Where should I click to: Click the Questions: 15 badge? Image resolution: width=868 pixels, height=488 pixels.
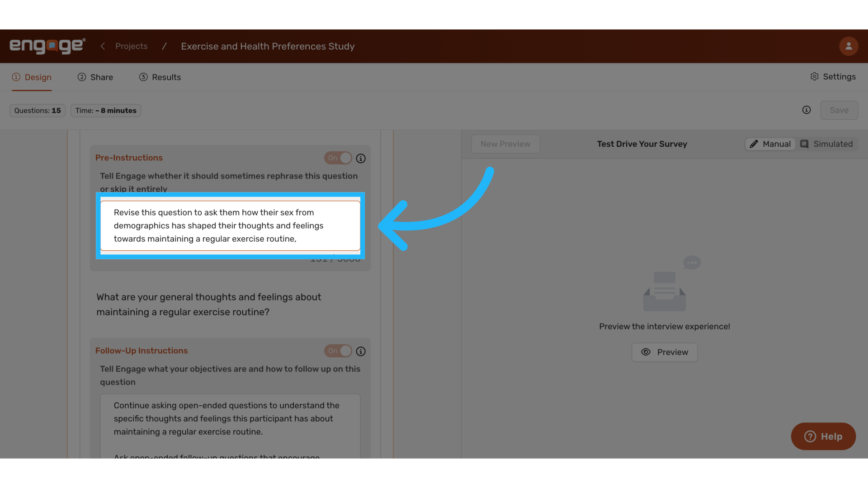pos(38,111)
